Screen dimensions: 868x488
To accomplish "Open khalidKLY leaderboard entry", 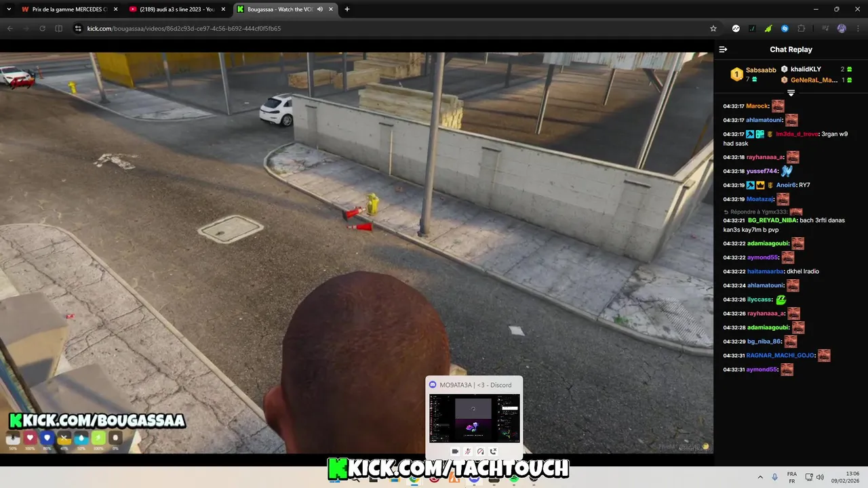I will tap(806, 69).
